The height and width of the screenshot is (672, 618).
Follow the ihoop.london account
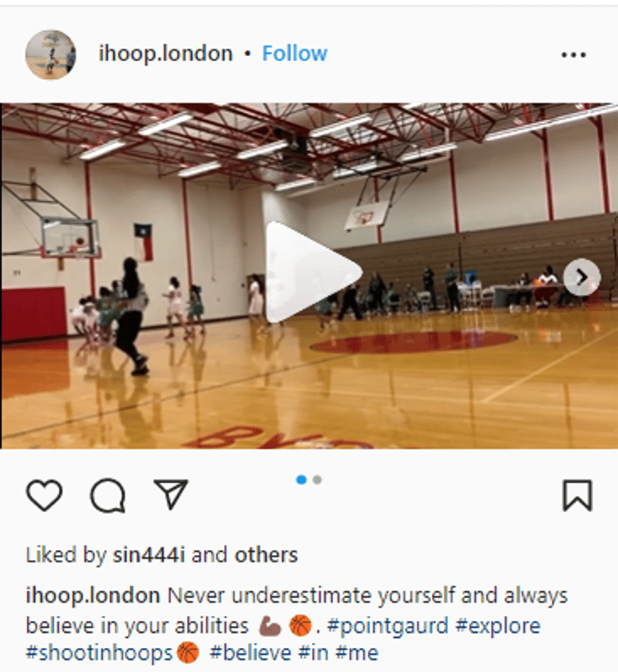tap(295, 54)
